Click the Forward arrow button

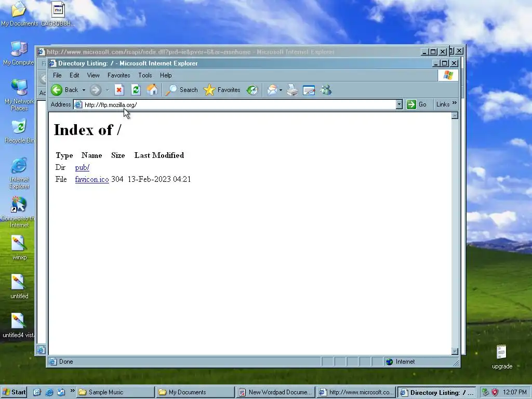tap(96, 90)
